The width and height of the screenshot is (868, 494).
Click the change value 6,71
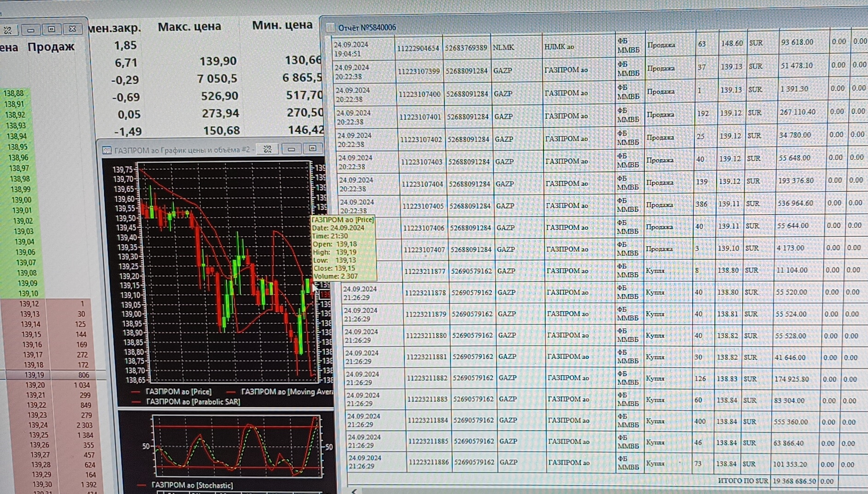pos(126,63)
